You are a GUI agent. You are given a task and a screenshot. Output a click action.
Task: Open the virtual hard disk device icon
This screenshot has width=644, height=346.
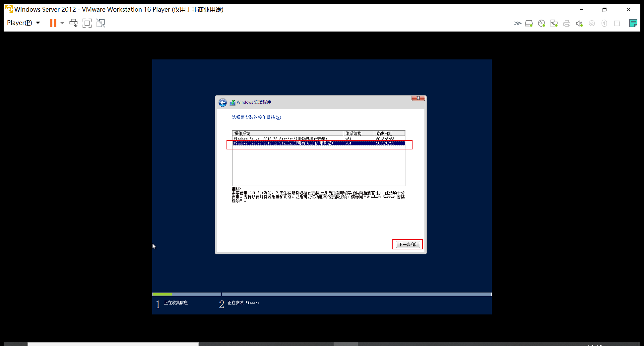[529, 23]
